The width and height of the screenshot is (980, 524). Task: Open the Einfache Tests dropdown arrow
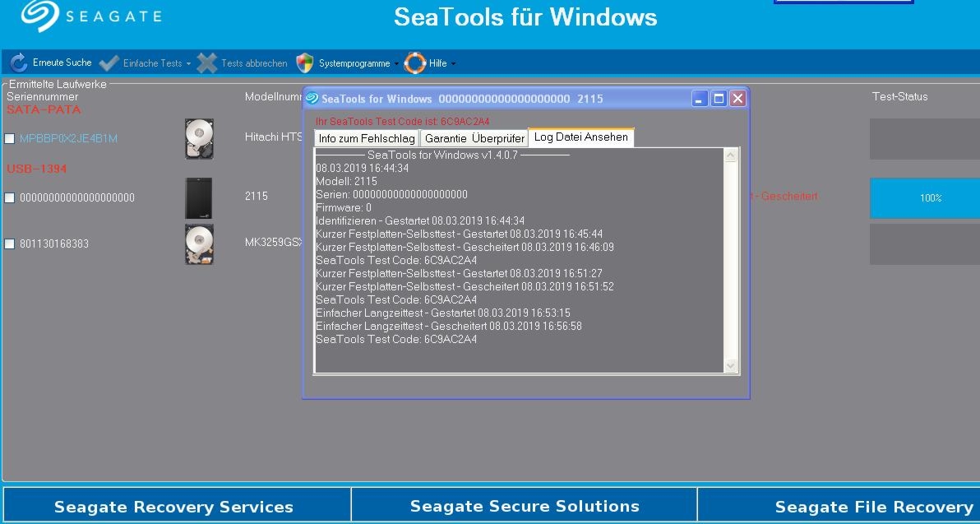click(188, 64)
